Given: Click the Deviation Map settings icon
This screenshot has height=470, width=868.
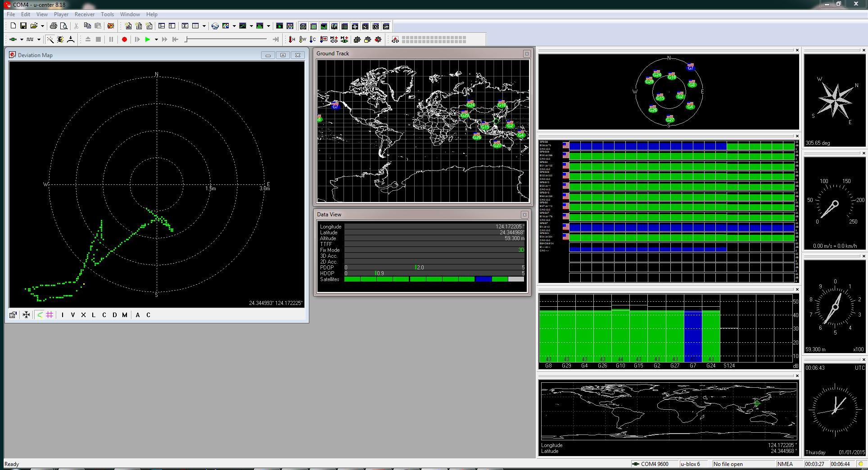Looking at the screenshot, I should point(13,315).
